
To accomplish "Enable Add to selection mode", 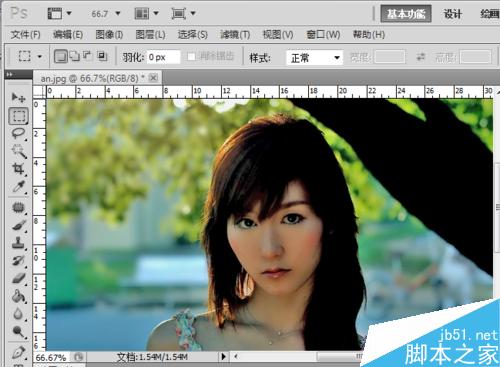I will pyautogui.click(x=75, y=56).
